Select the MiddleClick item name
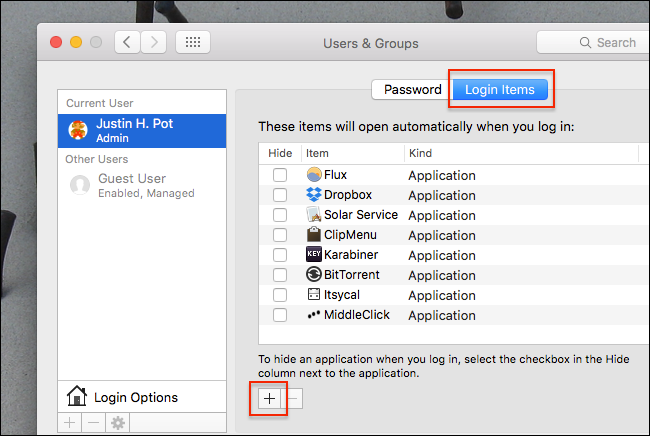 [x=357, y=315]
